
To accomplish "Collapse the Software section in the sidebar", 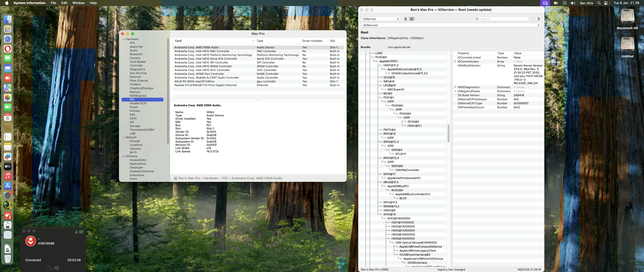I will tap(124, 156).
